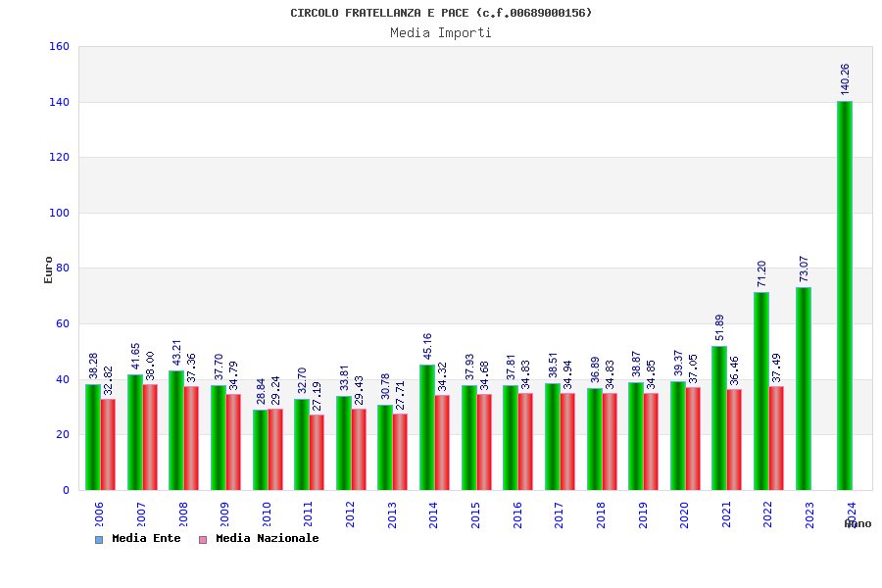
Task: Click the Media Nazionale legend label
Action: click(268, 538)
